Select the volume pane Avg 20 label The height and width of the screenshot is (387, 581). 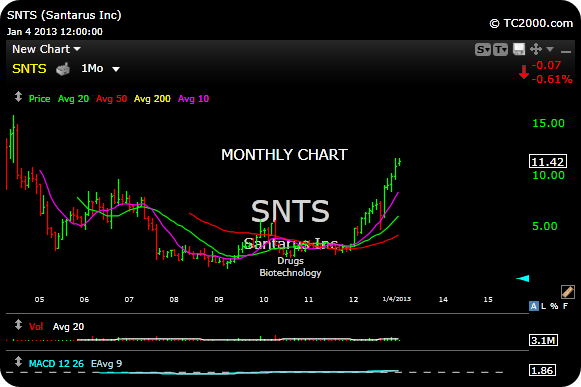69,327
